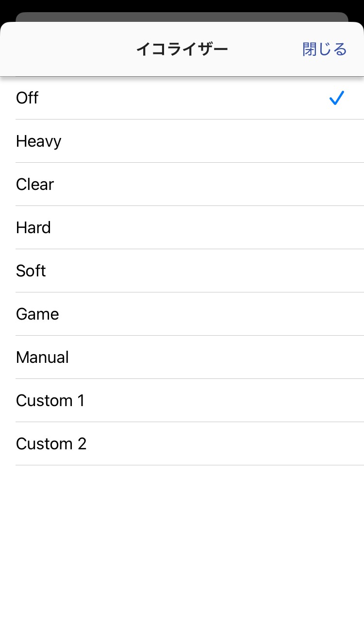Click blank header space left of イコライザー
This screenshot has height=631, width=364.
click(63, 49)
